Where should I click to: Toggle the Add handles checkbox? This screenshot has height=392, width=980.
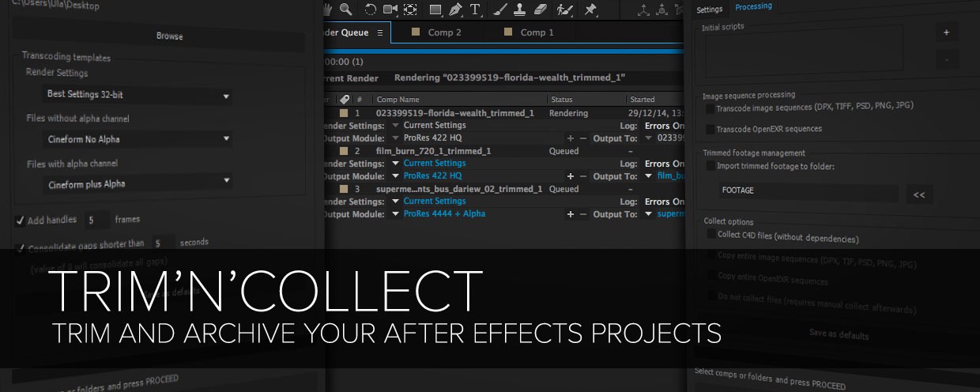[20, 220]
